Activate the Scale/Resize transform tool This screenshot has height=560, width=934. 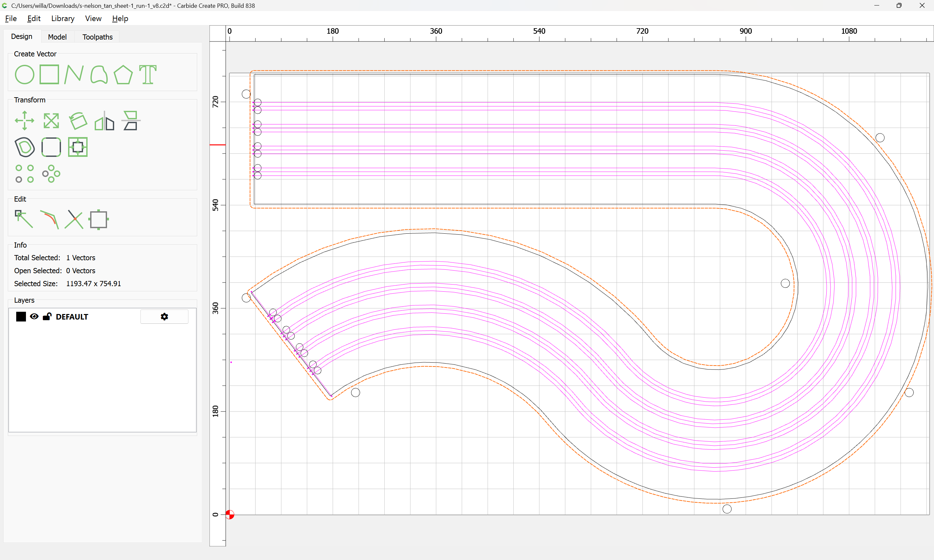pos(51,121)
